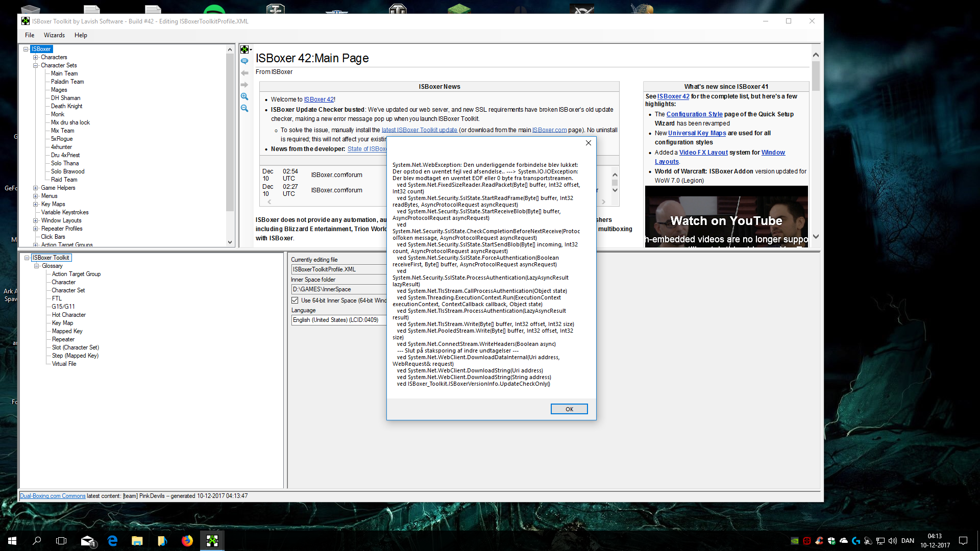The width and height of the screenshot is (980, 551).
Task: Click the blue chat bubble icon
Action: [244, 61]
